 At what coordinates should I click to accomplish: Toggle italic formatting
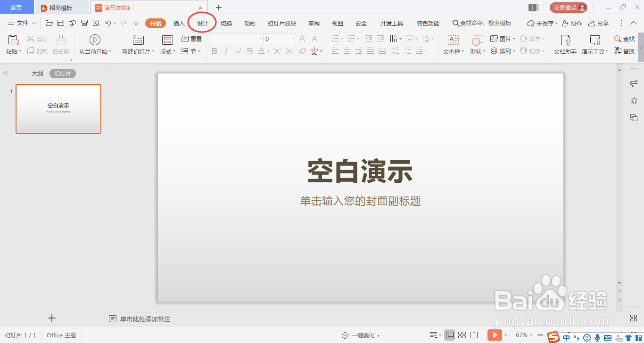click(x=226, y=50)
